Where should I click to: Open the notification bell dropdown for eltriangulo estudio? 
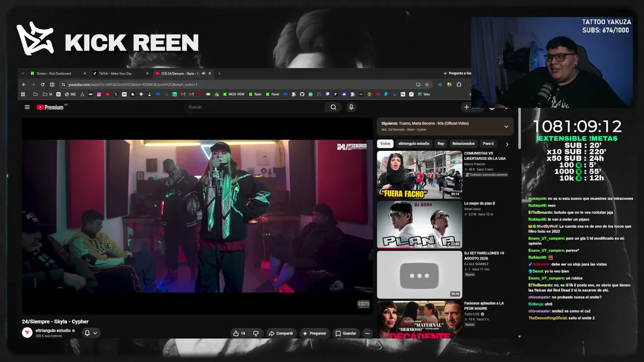click(91, 333)
